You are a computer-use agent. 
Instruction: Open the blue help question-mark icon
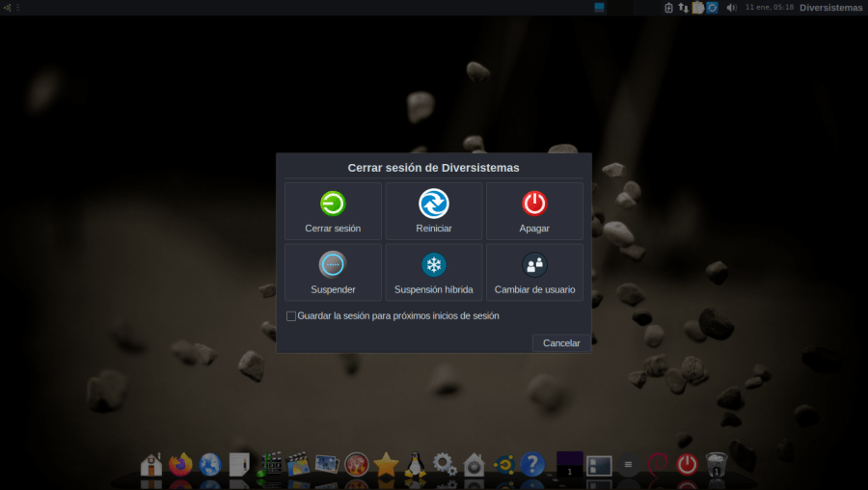coord(532,465)
